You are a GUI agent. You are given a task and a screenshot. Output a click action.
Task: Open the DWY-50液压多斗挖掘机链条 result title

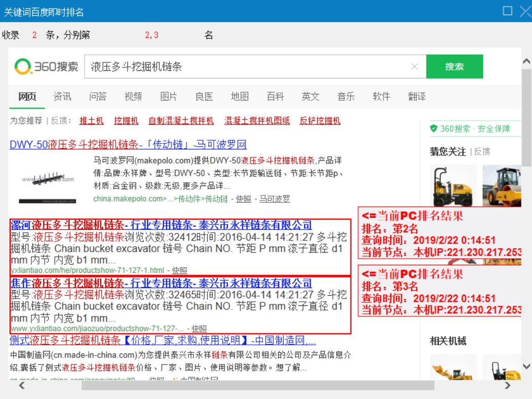click(128, 145)
